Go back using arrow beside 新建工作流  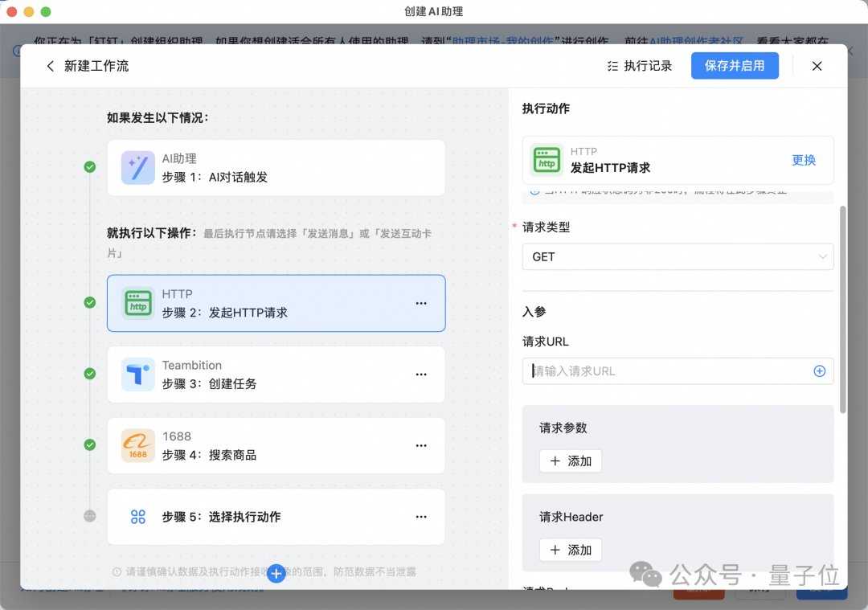tap(51, 66)
